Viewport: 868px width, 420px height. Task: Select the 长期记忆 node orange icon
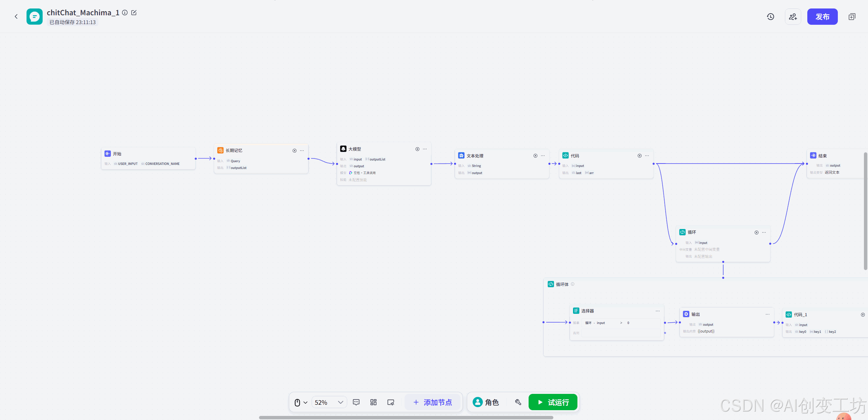coord(220,150)
